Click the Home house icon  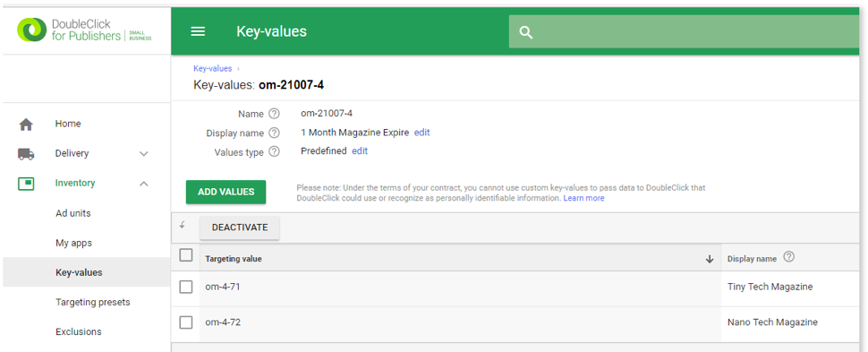tap(26, 124)
